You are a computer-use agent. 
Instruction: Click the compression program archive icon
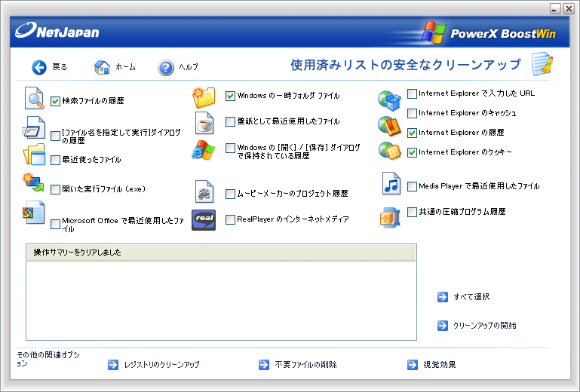[390, 217]
